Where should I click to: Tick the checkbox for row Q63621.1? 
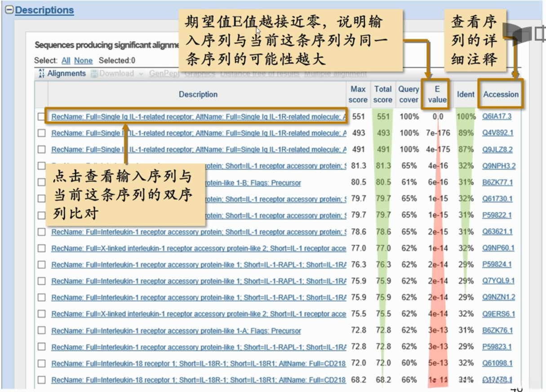tap(42, 232)
